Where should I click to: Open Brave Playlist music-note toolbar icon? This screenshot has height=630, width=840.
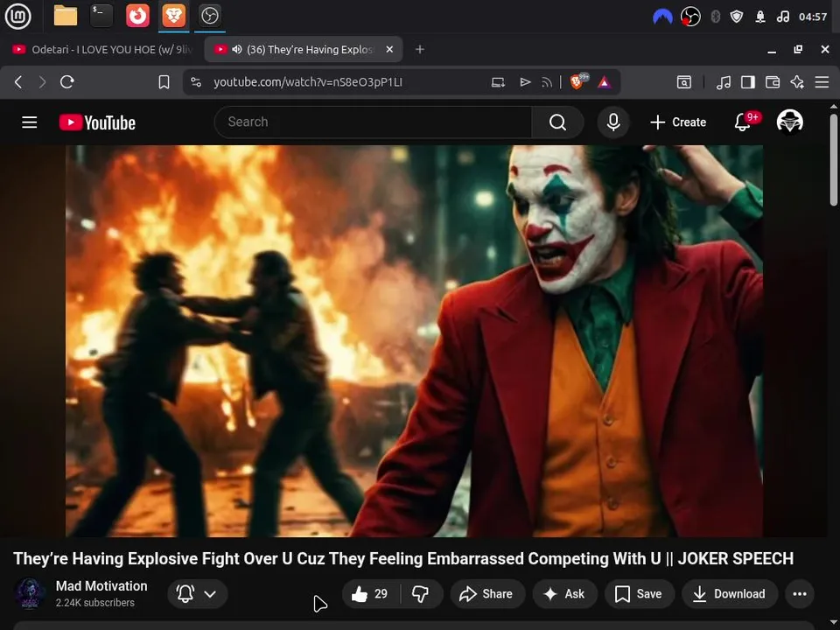(x=724, y=82)
